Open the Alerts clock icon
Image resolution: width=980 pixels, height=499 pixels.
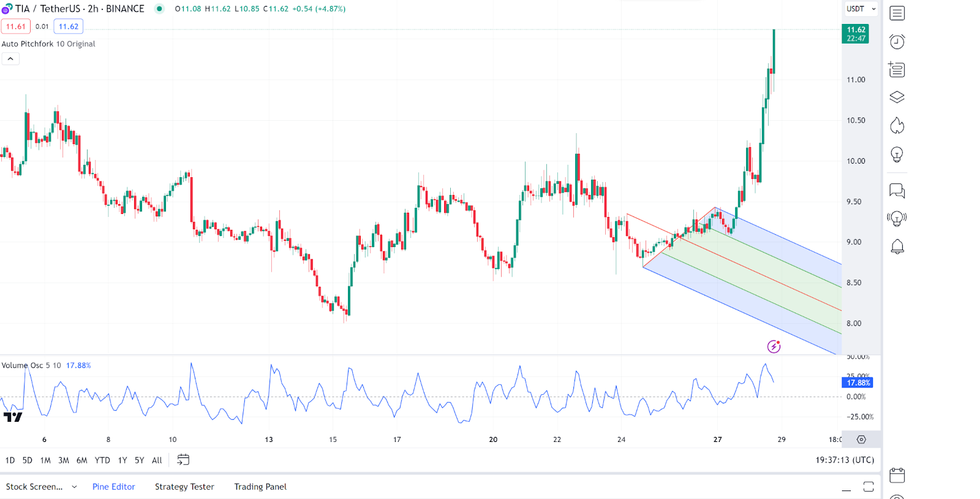(x=897, y=41)
